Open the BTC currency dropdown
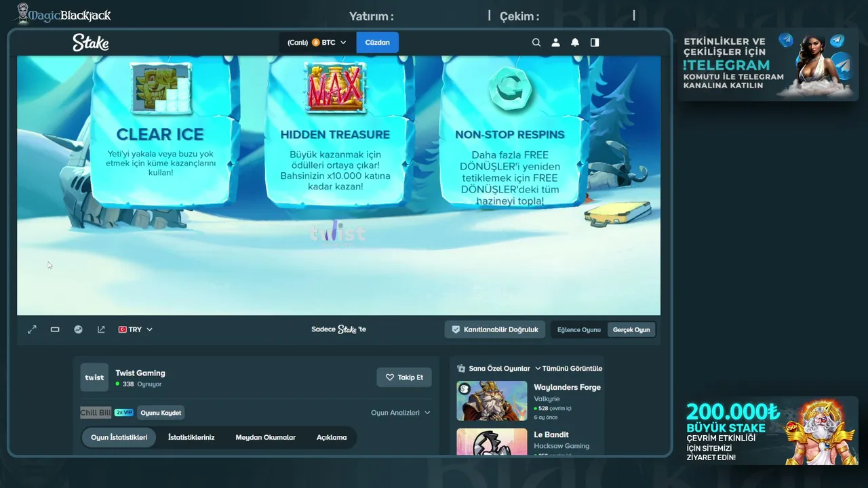The image size is (868, 488). [317, 42]
